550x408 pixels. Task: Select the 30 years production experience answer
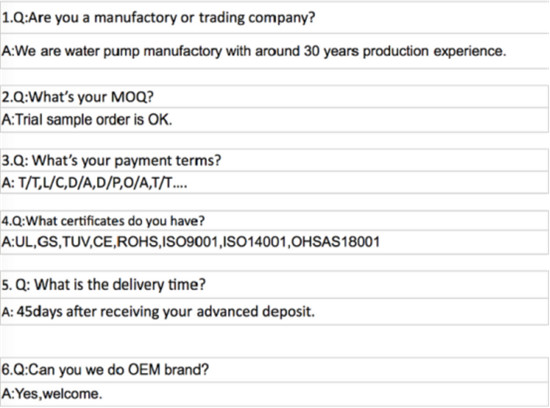(274, 51)
